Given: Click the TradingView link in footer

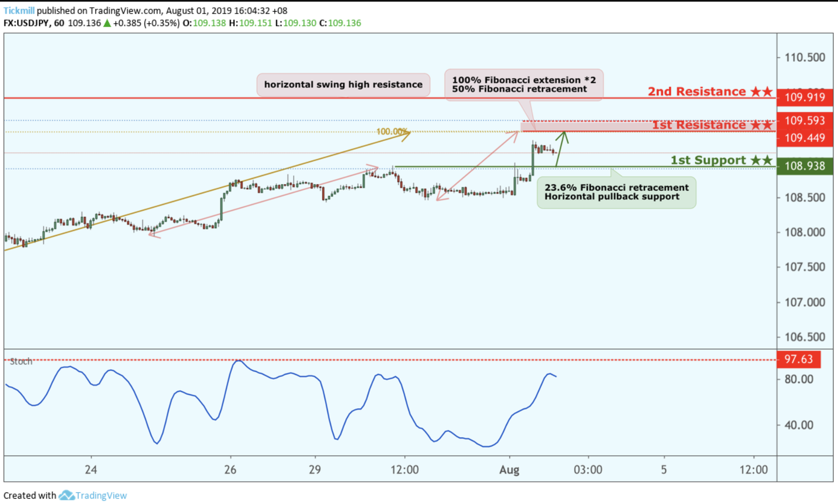Looking at the screenshot, I should [x=101, y=495].
